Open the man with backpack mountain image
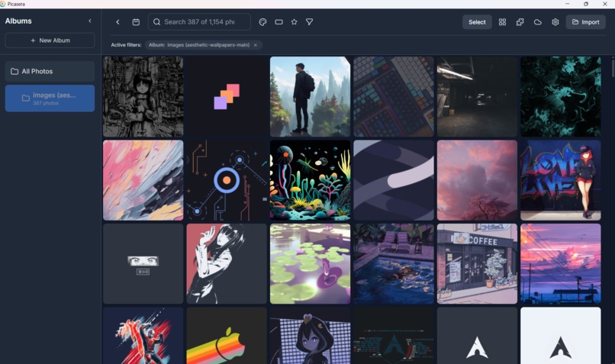Image resolution: width=615 pixels, height=364 pixels. 311,96
